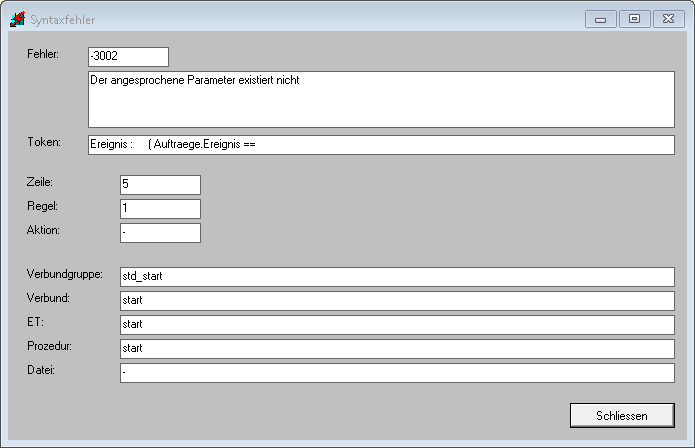This screenshot has width=695, height=448.
Task: Click the Zeile field containing 5
Action: tap(160, 185)
